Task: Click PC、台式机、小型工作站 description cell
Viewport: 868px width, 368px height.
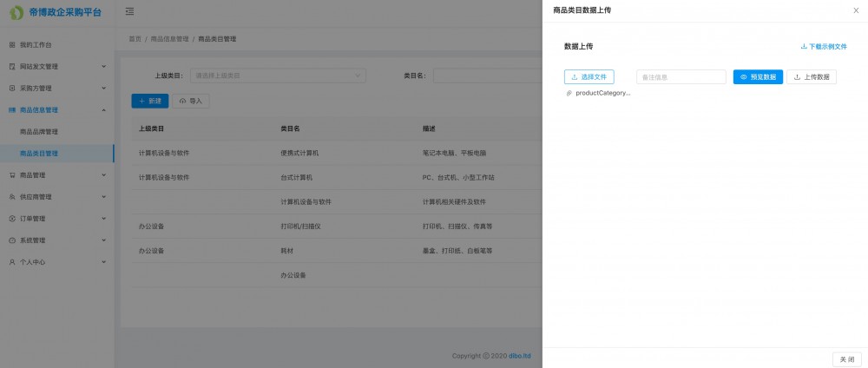Action: pos(458,178)
